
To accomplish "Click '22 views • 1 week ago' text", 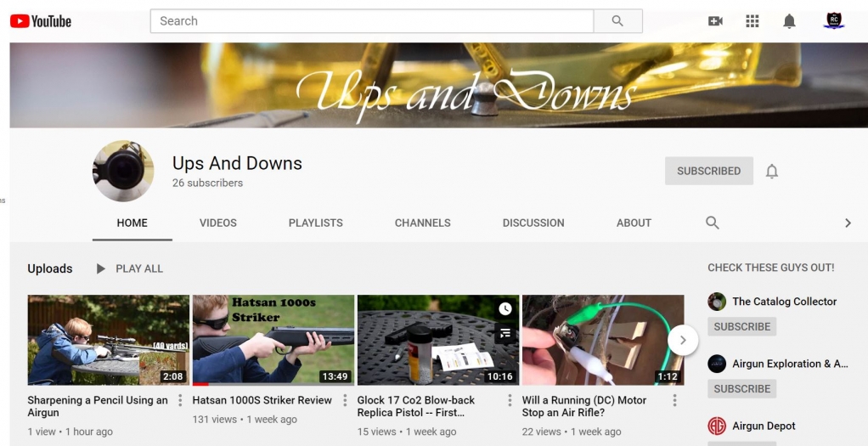I will [572, 432].
